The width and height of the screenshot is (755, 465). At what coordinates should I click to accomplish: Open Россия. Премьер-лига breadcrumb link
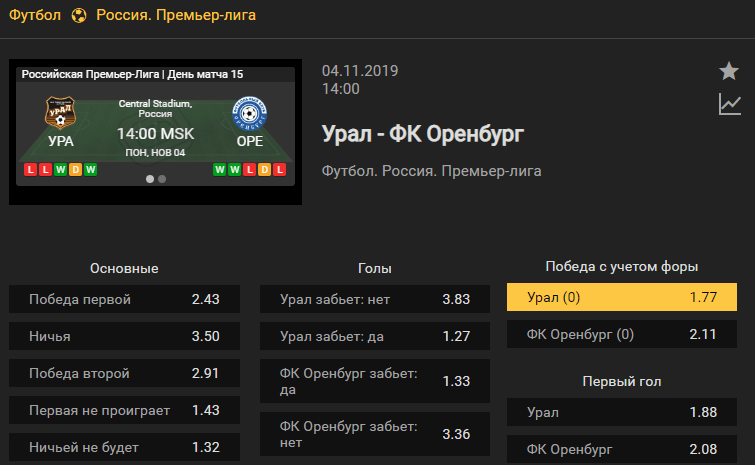176,15
